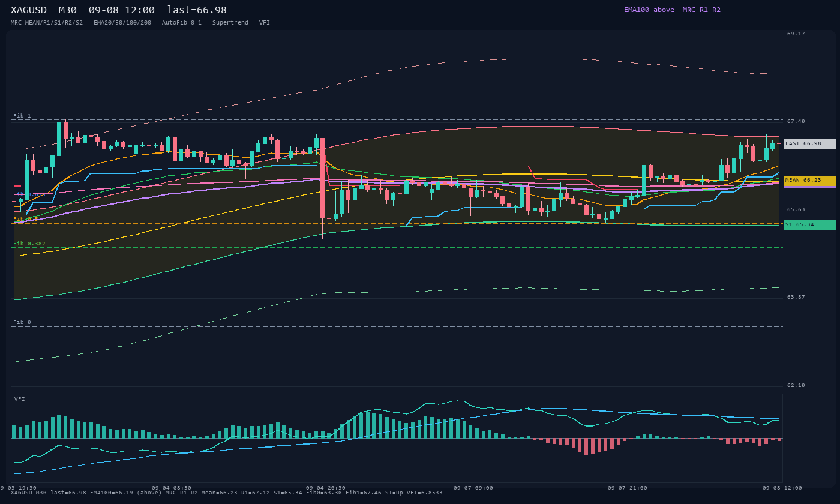
Task: Select the MRC MEAN/R1/S1/R2/S2 legend entry
Action: pyautogui.click(x=47, y=22)
